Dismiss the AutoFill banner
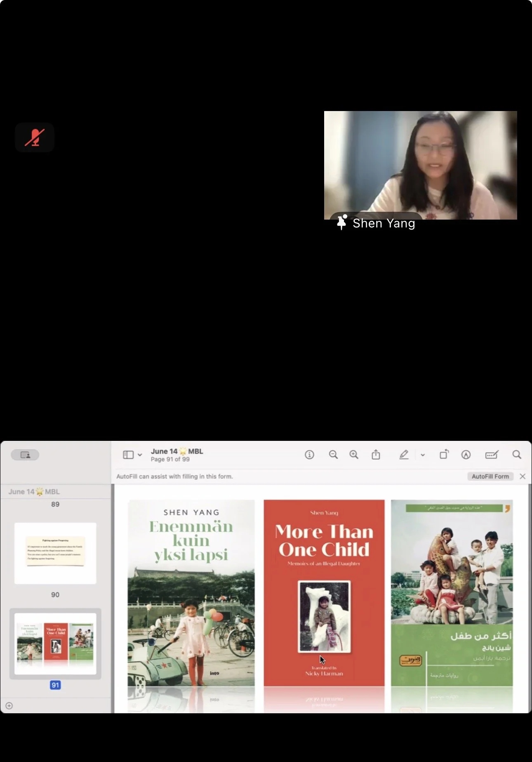The image size is (532, 762). point(523,476)
